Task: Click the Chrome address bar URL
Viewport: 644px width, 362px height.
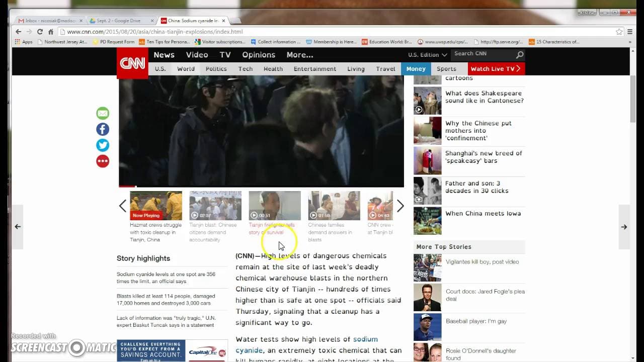Action: [155, 32]
